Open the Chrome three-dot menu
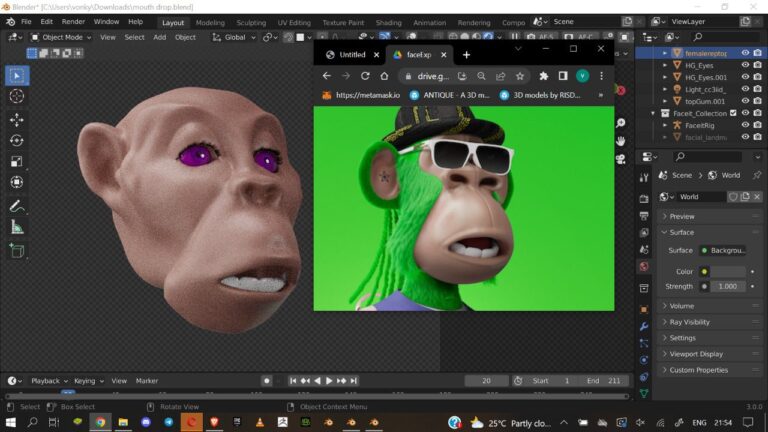The image size is (768, 432). pyautogui.click(x=601, y=76)
